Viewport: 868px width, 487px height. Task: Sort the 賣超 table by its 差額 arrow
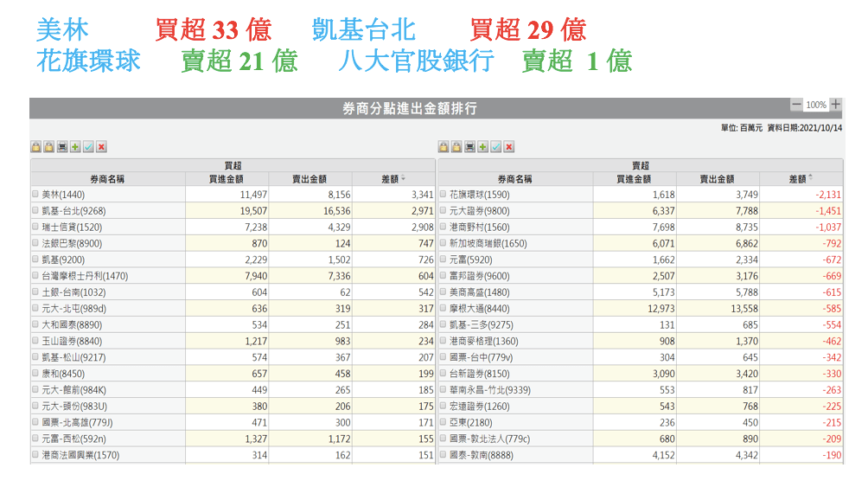[811, 179]
